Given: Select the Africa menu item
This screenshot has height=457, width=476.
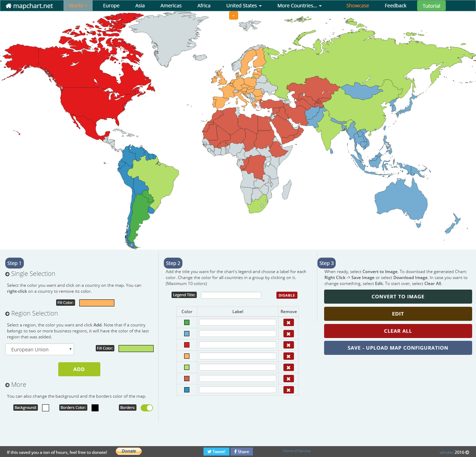Looking at the screenshot, I should (203, 5).
